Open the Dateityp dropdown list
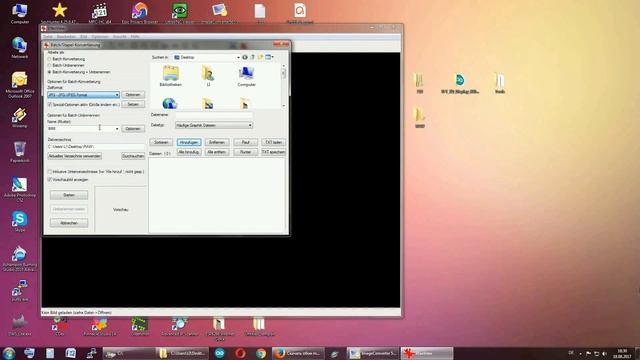The width and height of the screenshot is (640, 360). pos(214,125)
